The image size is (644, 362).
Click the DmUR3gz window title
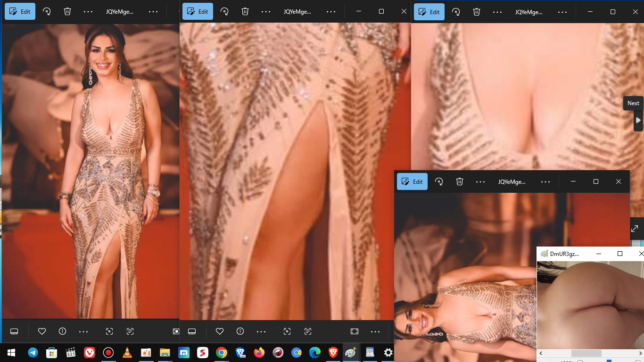pyautogui.click(x=564, y=254)
